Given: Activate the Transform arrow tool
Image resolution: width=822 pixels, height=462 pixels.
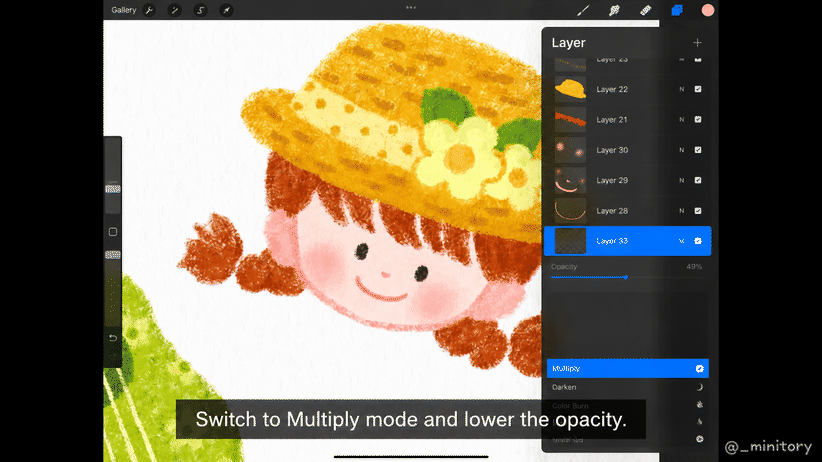Looking at the screenshot, I should (x=226, y=10).
